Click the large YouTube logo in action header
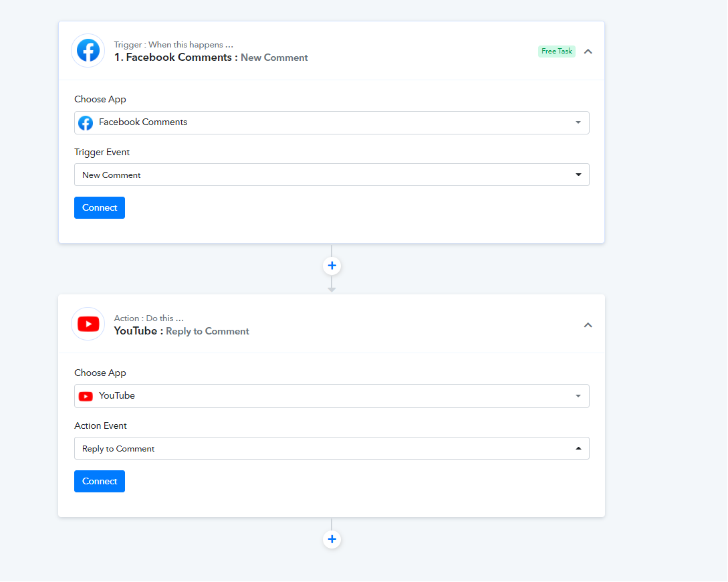 [x=88, y=324]
